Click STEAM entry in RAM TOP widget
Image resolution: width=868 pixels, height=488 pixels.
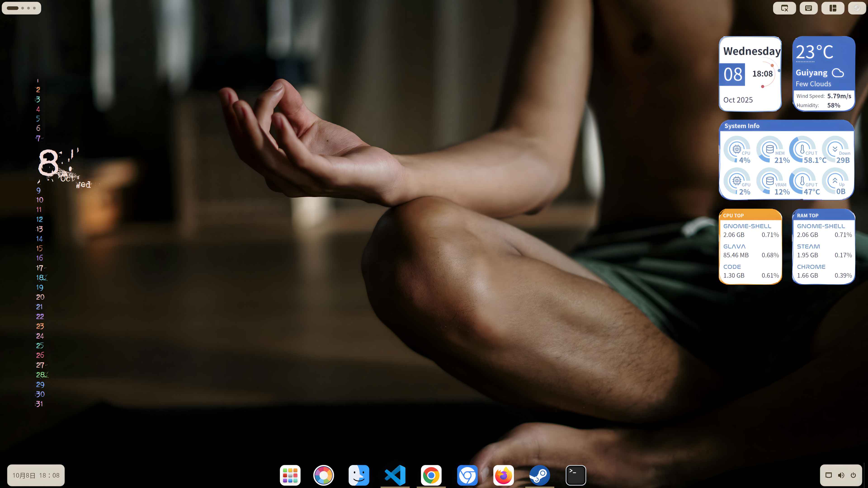coord(808,246)
